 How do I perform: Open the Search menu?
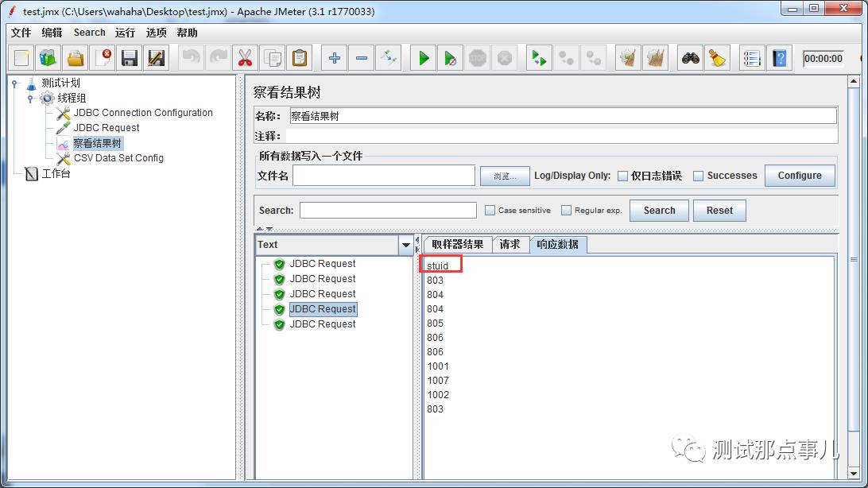(90, 33)
